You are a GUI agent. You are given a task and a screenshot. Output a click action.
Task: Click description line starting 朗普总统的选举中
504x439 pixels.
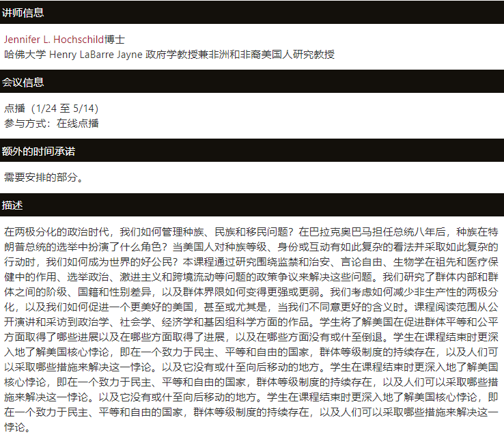(x=251, y=247)
